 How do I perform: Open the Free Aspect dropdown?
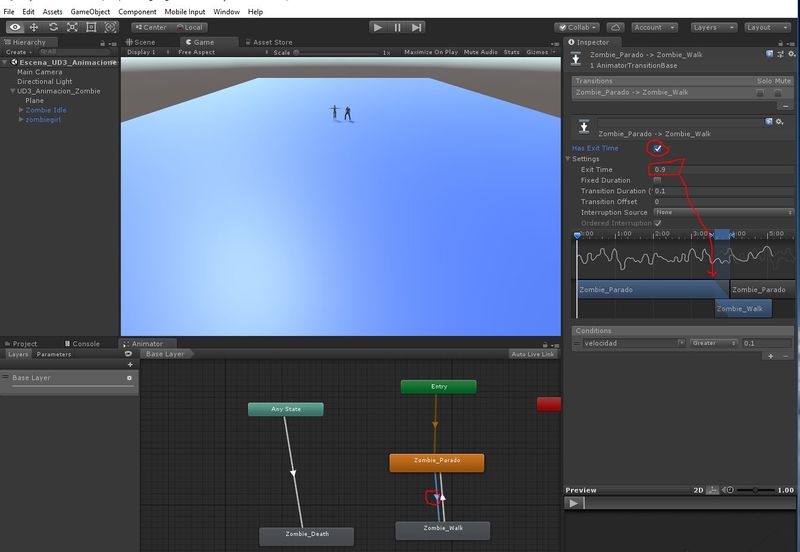click(x=223, y=52)
